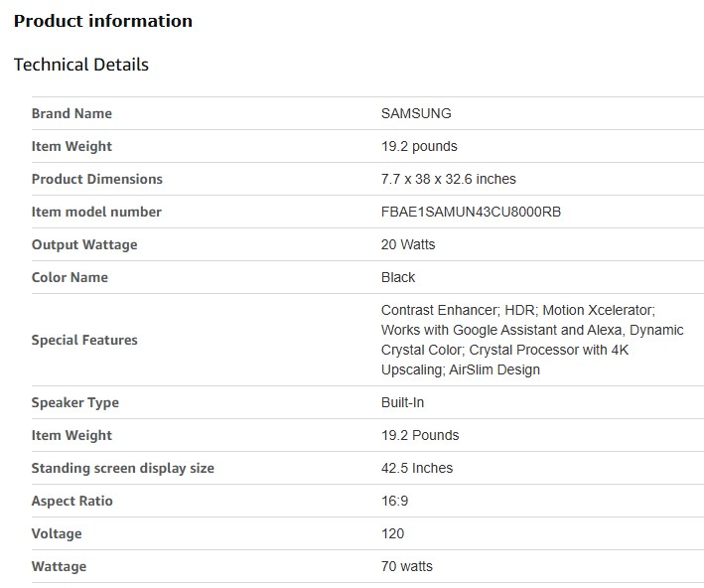The width and height of the screenshot is (704, 588).
Task: Click the 7.7 x 38 x 32.6 inches value
Action: pos(448,179)
